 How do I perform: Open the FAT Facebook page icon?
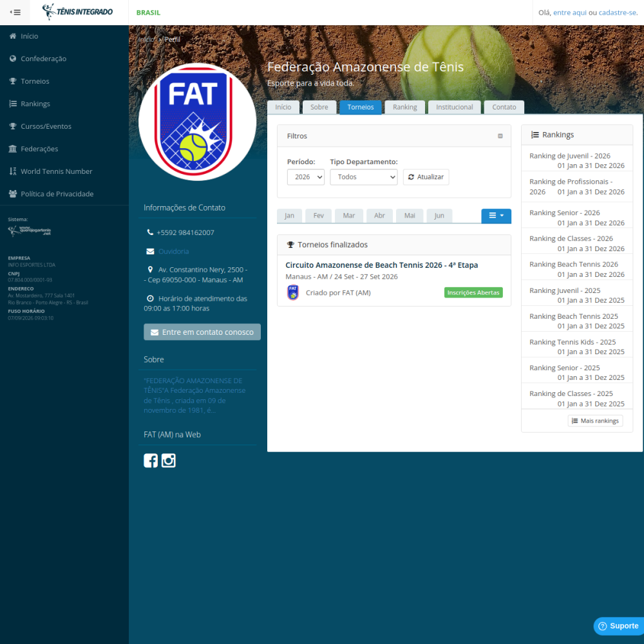point(151,460)
